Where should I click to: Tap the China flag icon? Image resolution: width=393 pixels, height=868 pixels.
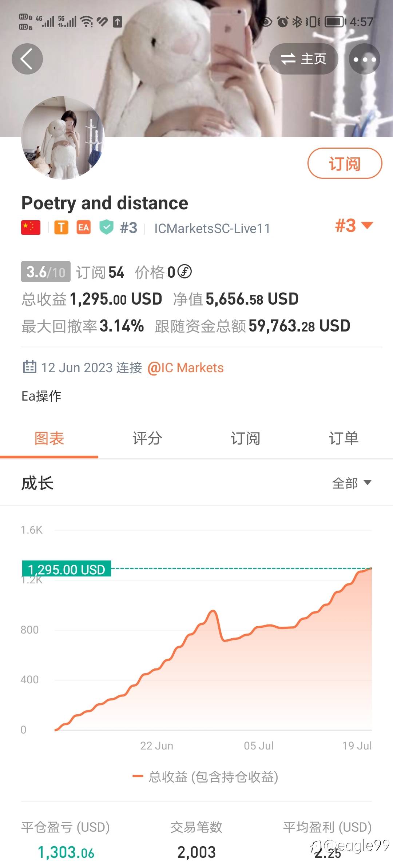click(x=31, y=228)
